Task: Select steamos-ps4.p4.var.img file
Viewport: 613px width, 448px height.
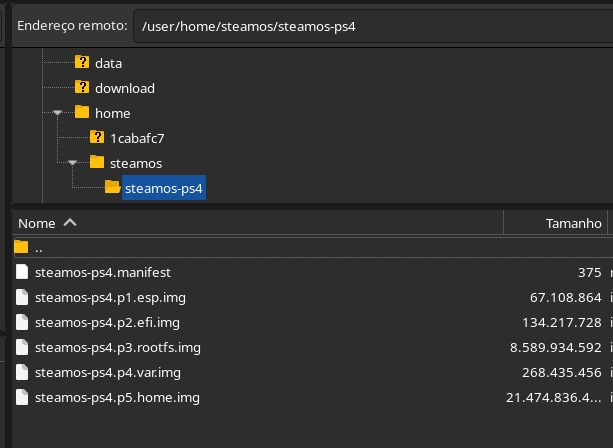Action: pos(108,373)
